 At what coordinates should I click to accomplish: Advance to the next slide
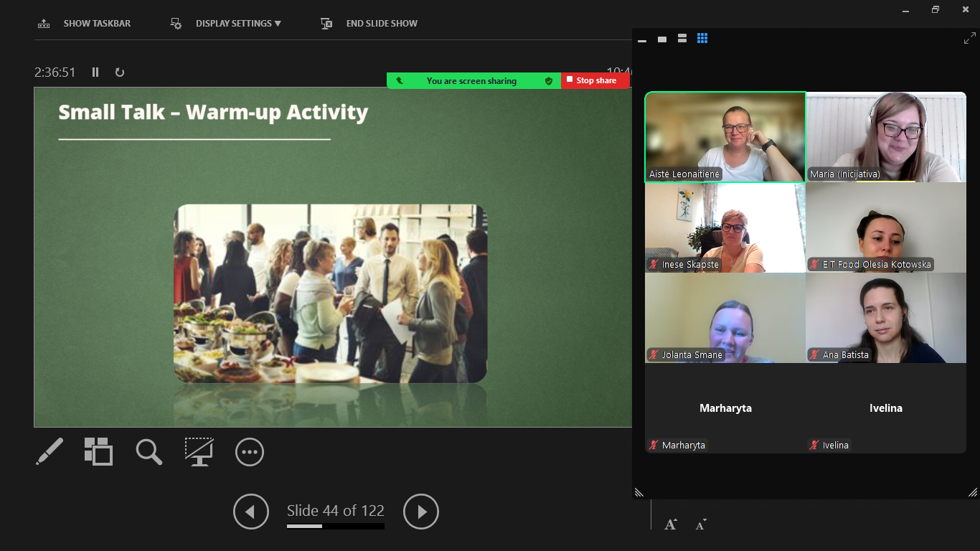tap(421, 512)
